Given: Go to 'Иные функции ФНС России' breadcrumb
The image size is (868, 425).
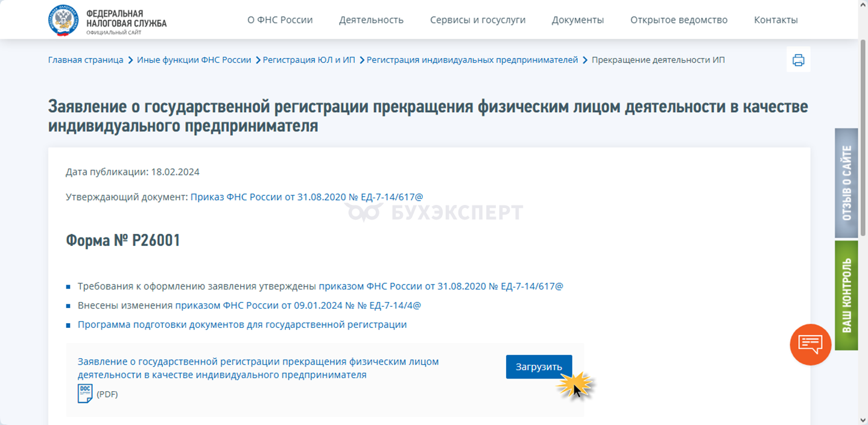Looking at the screenshot, I should click(194, 60).
